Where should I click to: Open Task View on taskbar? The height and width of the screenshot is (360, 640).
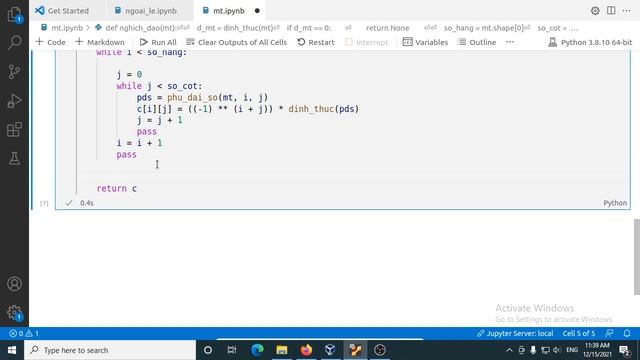pos(232,350)
